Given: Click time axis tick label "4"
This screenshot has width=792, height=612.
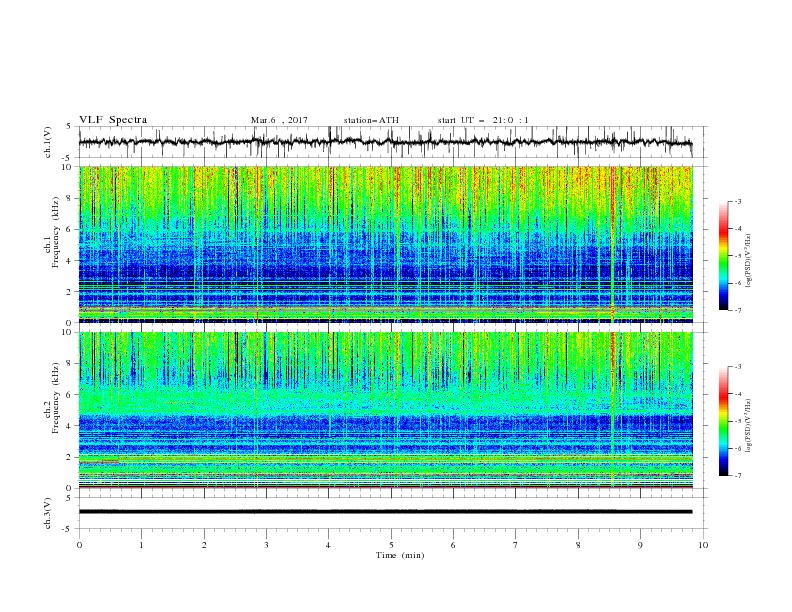Looking at the screenshot, I should [328, 545].
